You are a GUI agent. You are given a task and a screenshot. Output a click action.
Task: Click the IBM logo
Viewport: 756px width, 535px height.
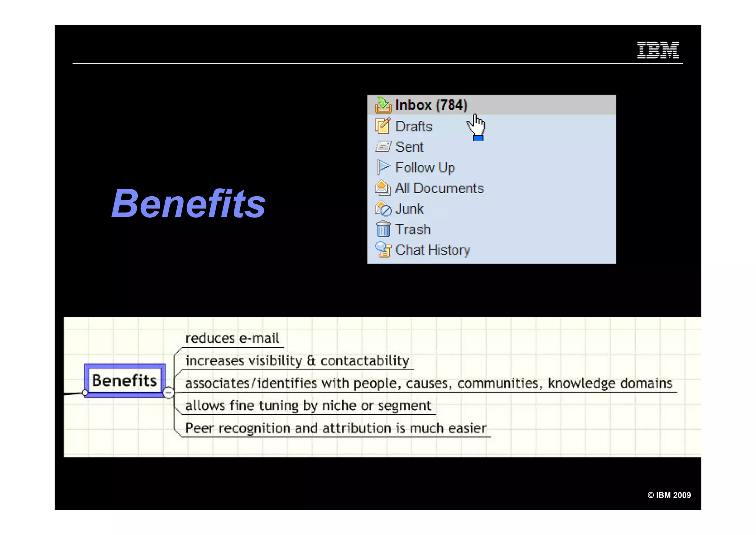658,50
